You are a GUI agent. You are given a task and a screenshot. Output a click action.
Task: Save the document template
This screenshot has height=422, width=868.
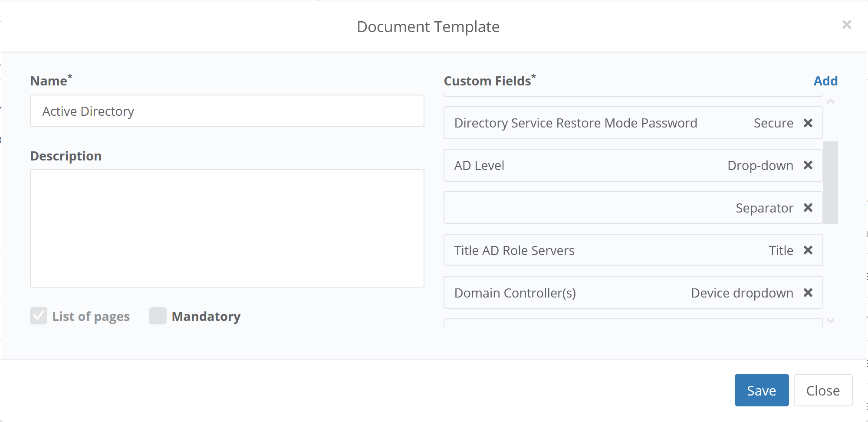[761, 390]
